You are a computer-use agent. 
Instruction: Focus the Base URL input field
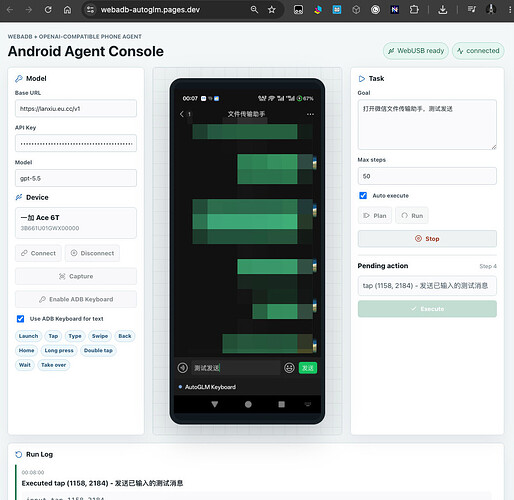(76, 108)
